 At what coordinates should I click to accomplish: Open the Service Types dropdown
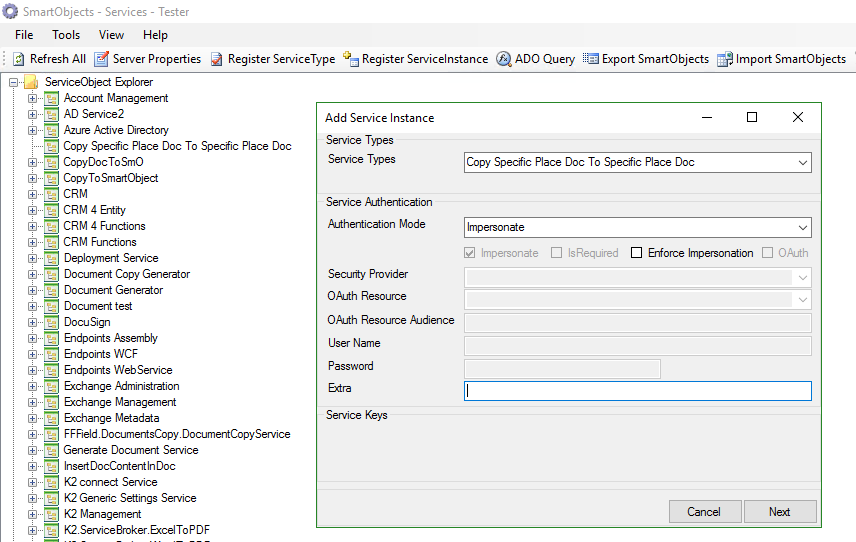(803, 162)
